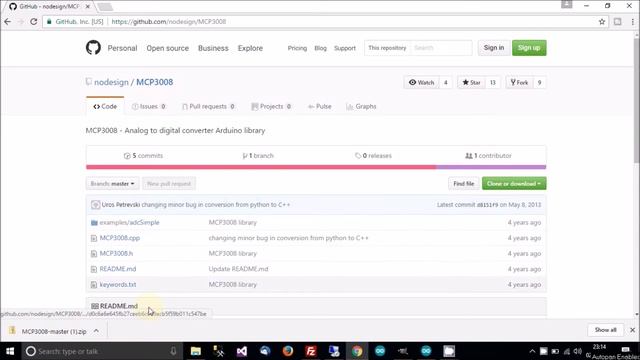Viewport: 640px width, 360px height.
Task: Open the Code tab
Action: click(105, 107)
